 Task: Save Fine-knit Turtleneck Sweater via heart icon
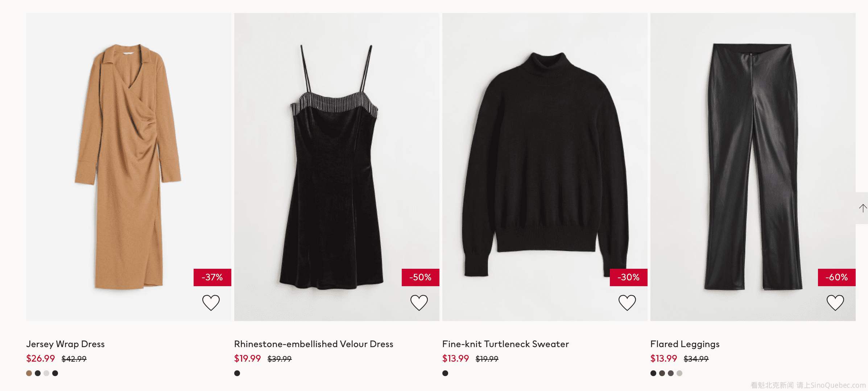[627, 302]
